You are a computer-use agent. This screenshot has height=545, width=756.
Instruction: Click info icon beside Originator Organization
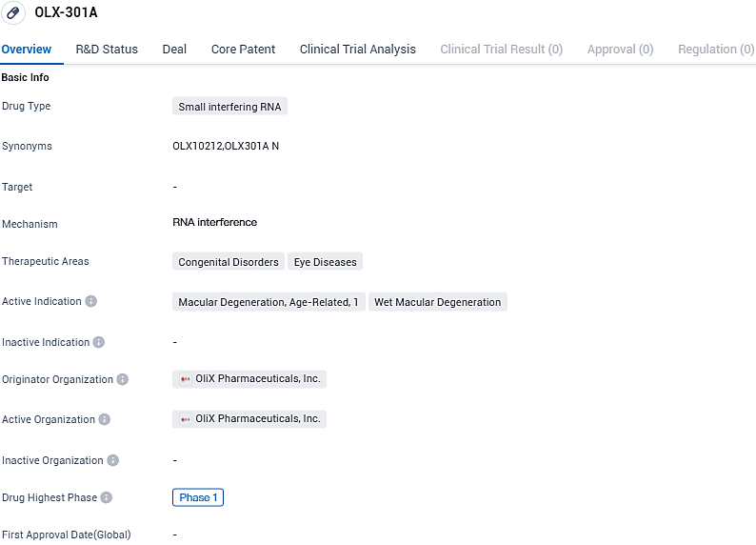pos(123,379)
